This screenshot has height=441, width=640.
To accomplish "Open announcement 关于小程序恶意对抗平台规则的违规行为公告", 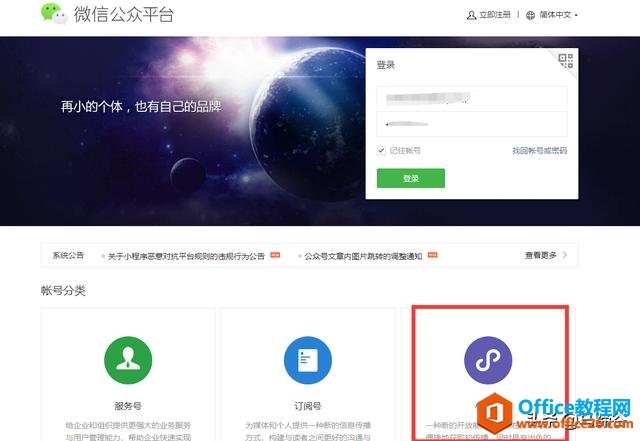I will tap(186, 256).
